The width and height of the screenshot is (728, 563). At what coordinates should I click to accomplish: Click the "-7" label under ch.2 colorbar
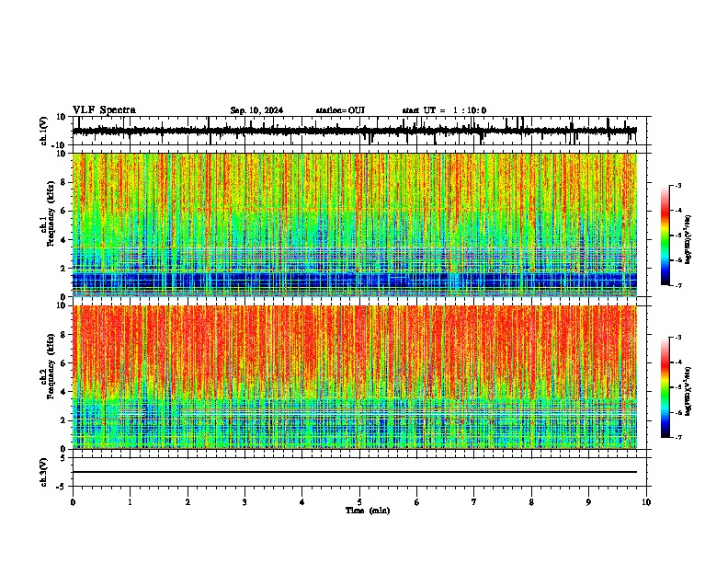(677, 438)
